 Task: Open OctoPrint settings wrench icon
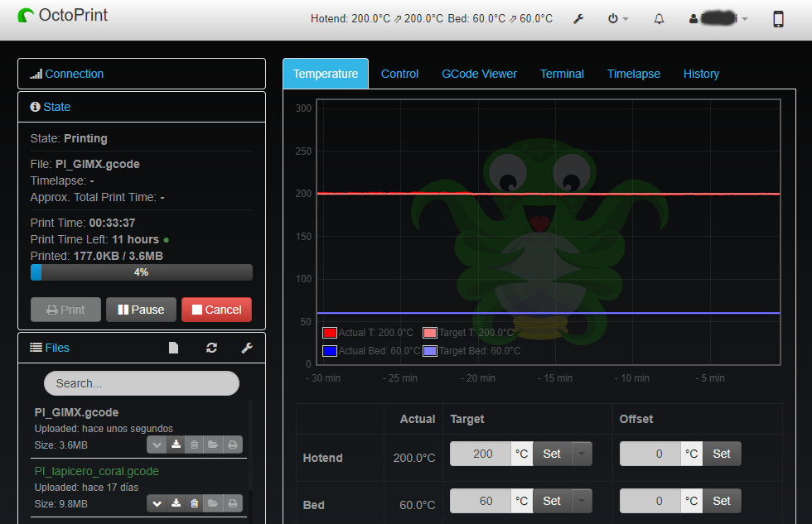(x=578, y=18)
